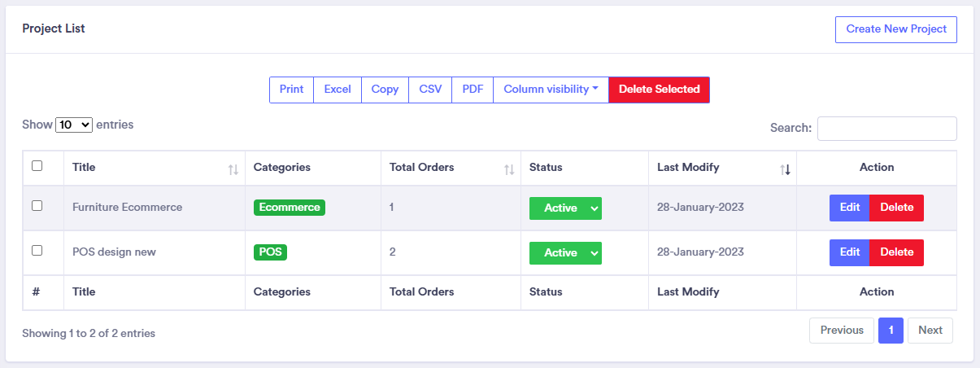Change status of Furniture Ecommerce project
This screenshot has height=368, width=980.
pyautogui.click(x=565, y=208)
